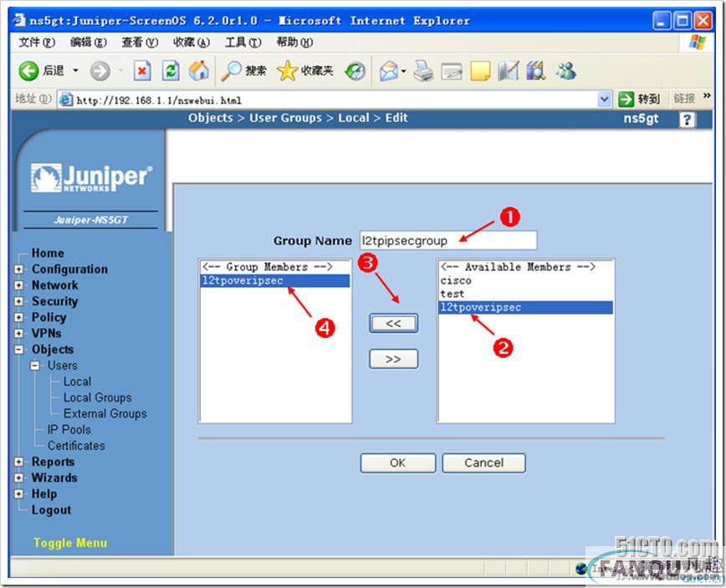The width and height of the screenshot is (726, 588).
Task: Click the Edit page toolbar icon
Action: 452,72
